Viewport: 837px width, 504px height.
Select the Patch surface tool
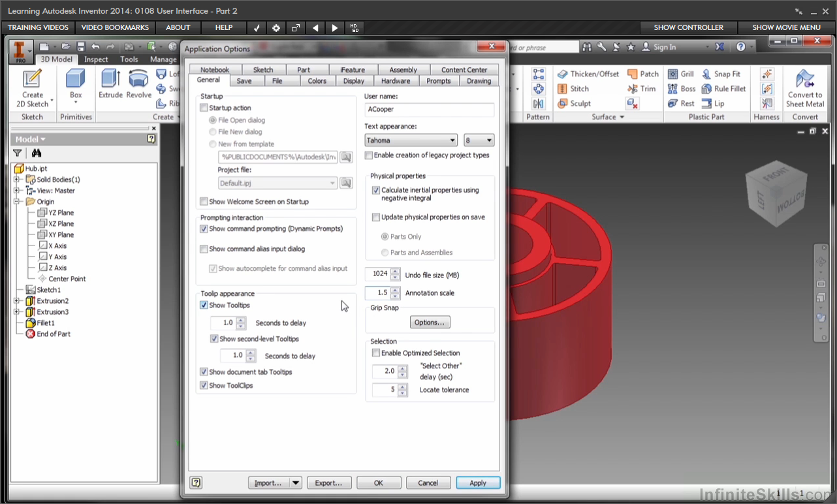[643, 74]
